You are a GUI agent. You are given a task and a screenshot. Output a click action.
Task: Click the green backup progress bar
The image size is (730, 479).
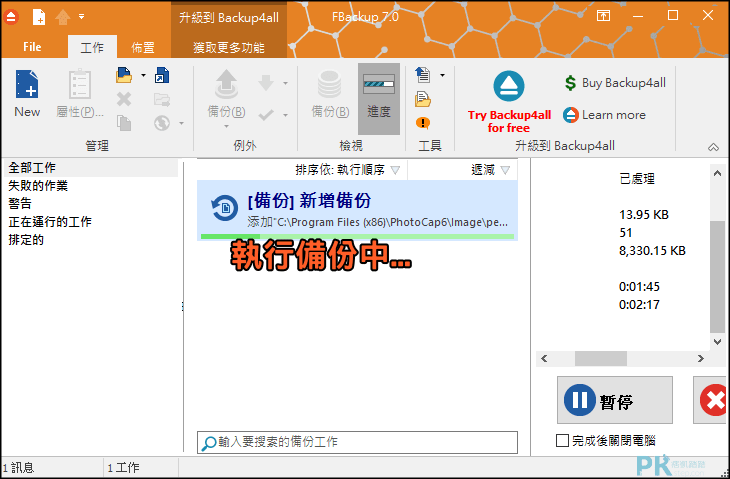pos(357,236)
